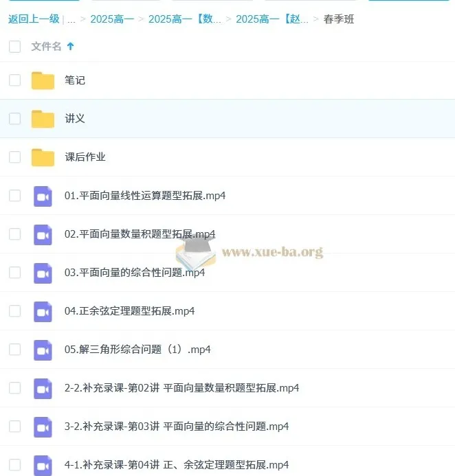Click 返回上一级 link
455x476 pixels.
(x=34, y=19)
